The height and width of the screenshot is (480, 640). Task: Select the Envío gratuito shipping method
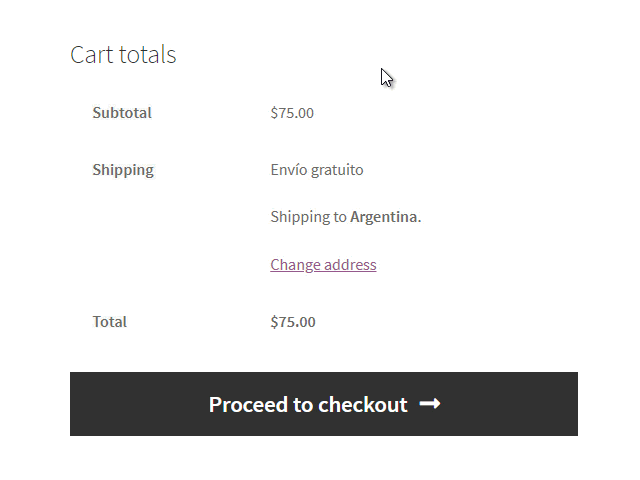tap(317, 170)
